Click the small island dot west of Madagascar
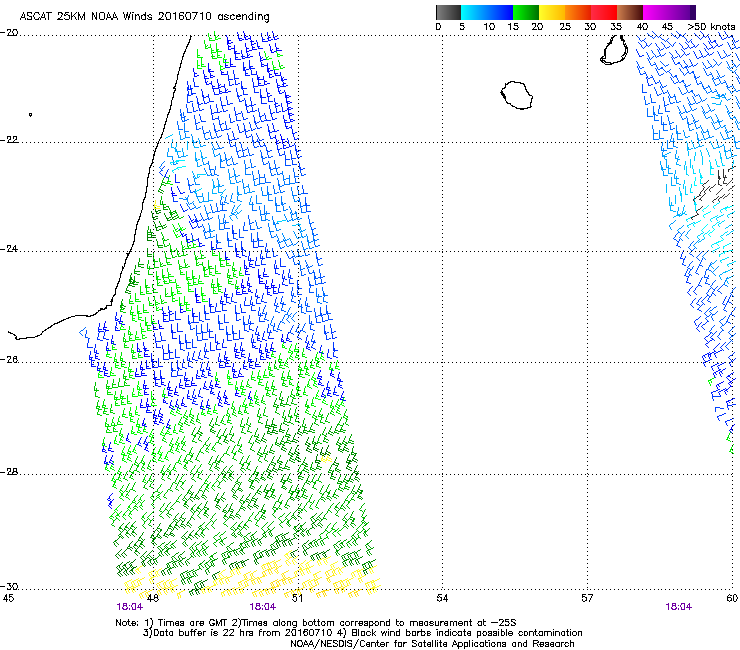The height and width of the screenshot is (650, 740). 30,115
